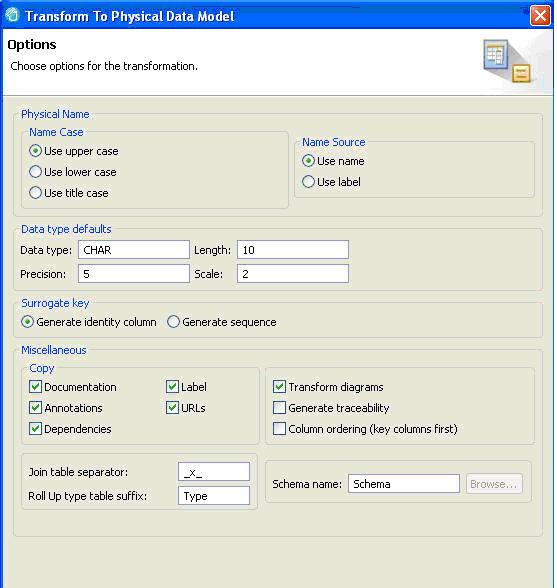Click the Browse button for schema
Screen dimensions: 557x588
coord(494,484)
